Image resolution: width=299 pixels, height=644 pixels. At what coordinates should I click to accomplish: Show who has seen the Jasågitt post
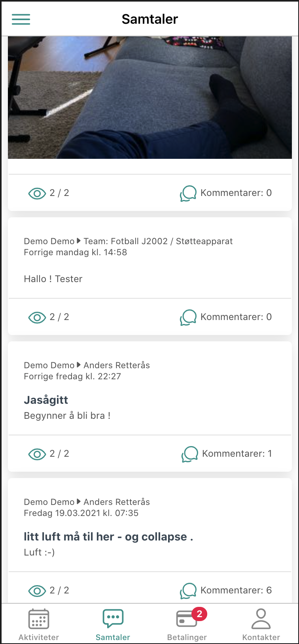coord(37,454)
